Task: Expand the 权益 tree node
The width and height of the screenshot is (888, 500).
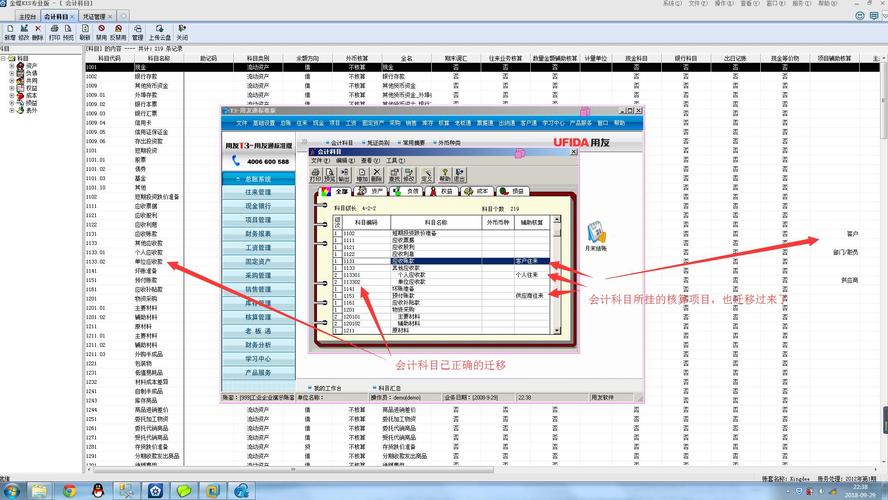Action: coord(11,88)
